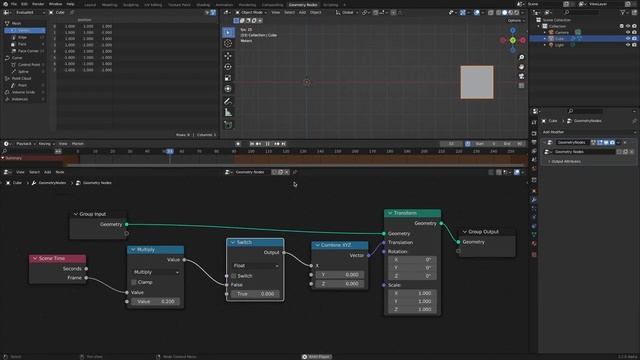Select the Scale tool in viewport toolbar
Image resolution: width=640 pixels, height=360 pixels.
[x=228, y=78]
